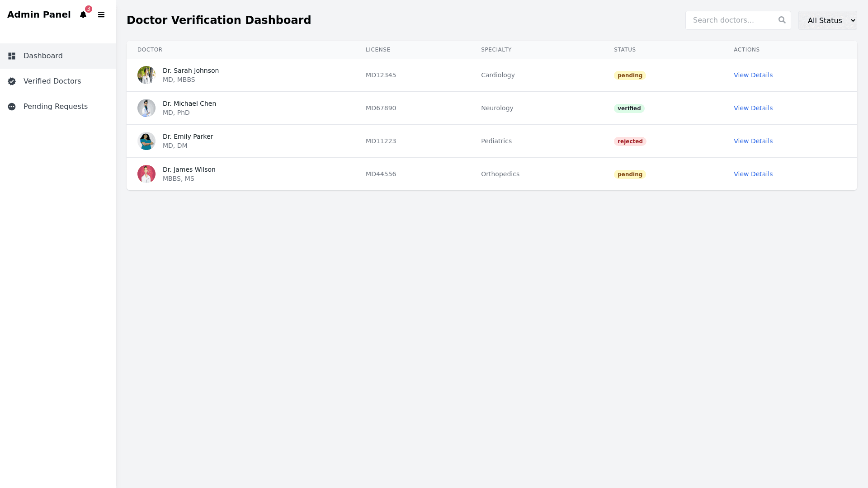The height and width of the screenshot is (488, 868).
Task: Go to Pending Requests section
Action: coord(55,107)
